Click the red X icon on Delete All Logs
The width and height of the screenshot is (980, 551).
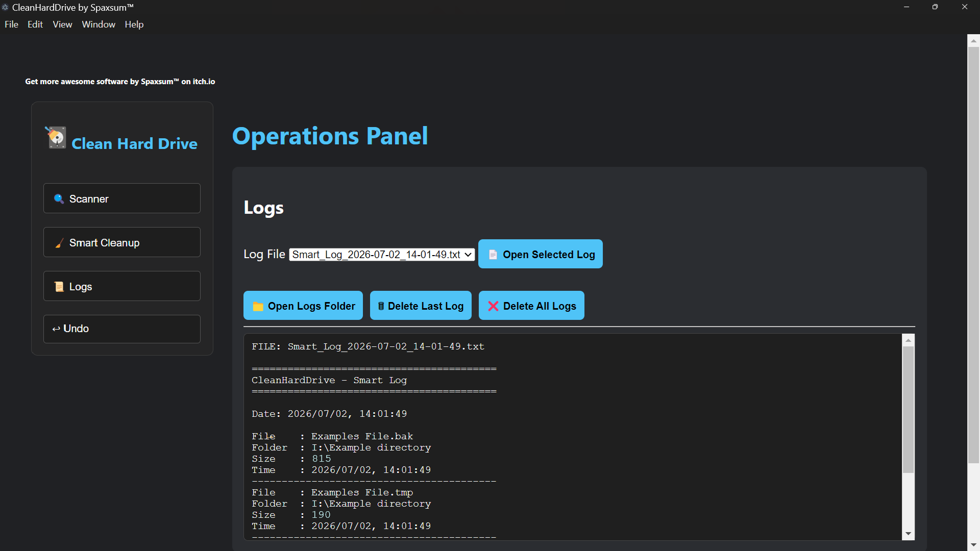(493, 306)
